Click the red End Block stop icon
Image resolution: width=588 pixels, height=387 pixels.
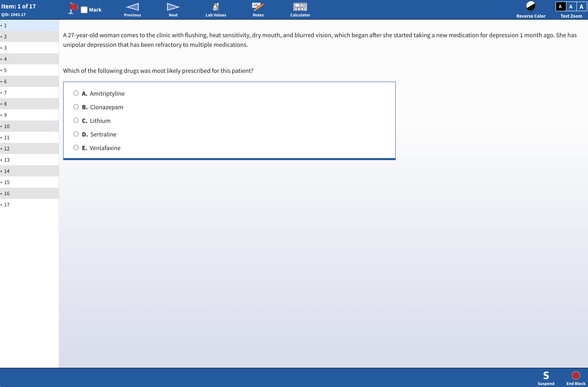tap(576, 375)
